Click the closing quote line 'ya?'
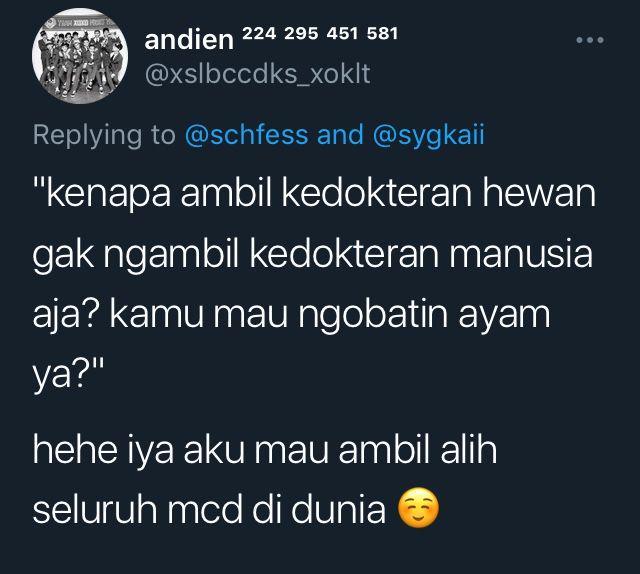640x574 pixels. [x=68, y=374]
